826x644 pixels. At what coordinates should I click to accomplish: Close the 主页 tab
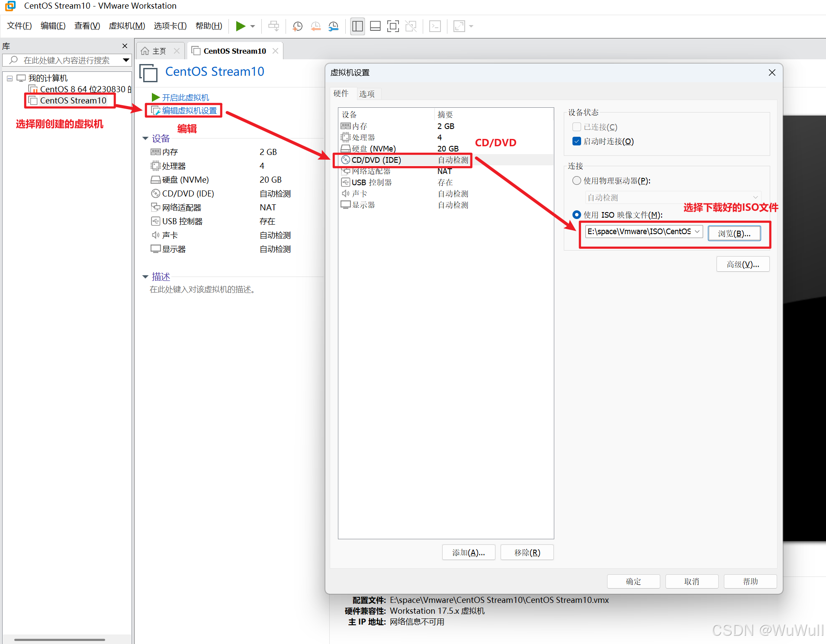pos(177,51)
